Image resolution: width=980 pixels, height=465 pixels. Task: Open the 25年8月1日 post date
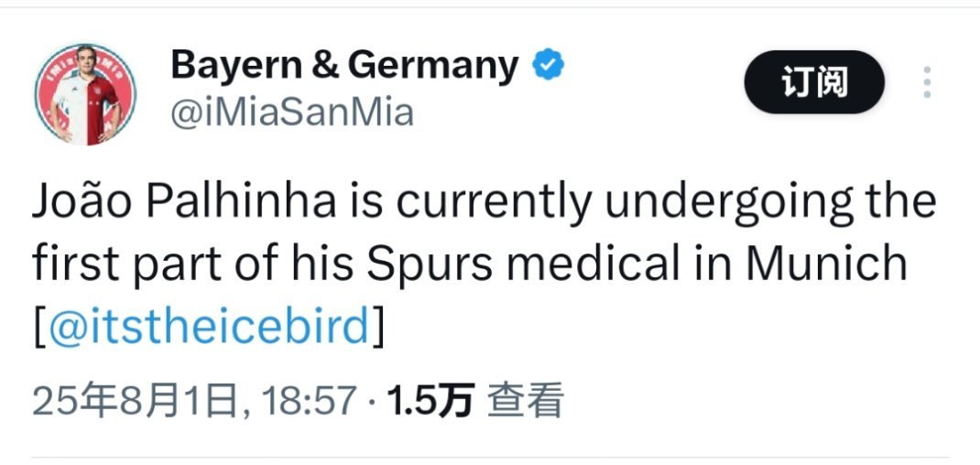pos(135,401)
